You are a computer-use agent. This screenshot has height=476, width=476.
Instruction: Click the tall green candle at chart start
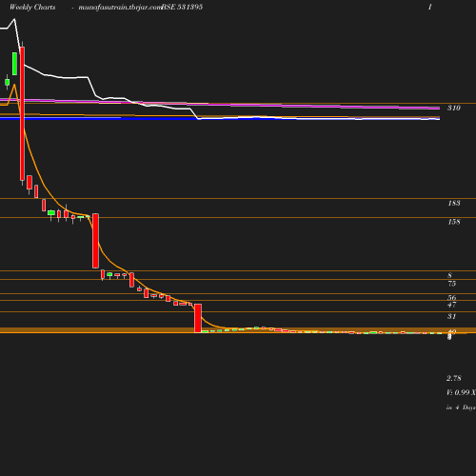tap(14, 64)
